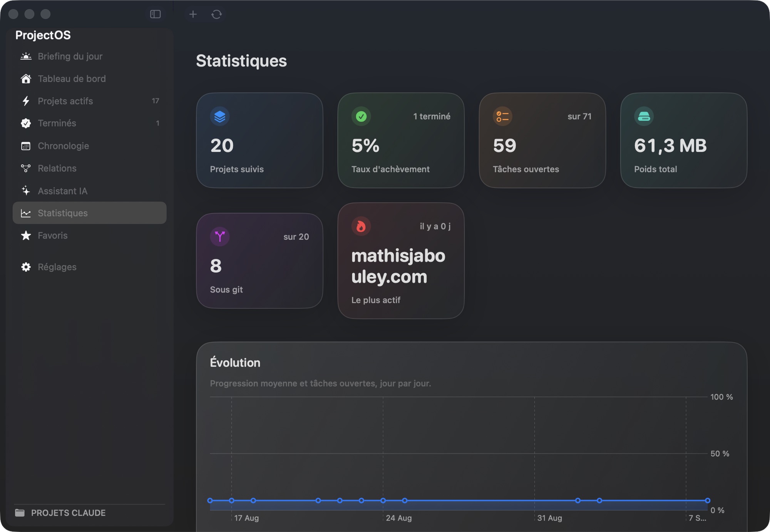
Task: Click the orange checklist icon in Tâches ouvertes card
Action: point(502,116)
